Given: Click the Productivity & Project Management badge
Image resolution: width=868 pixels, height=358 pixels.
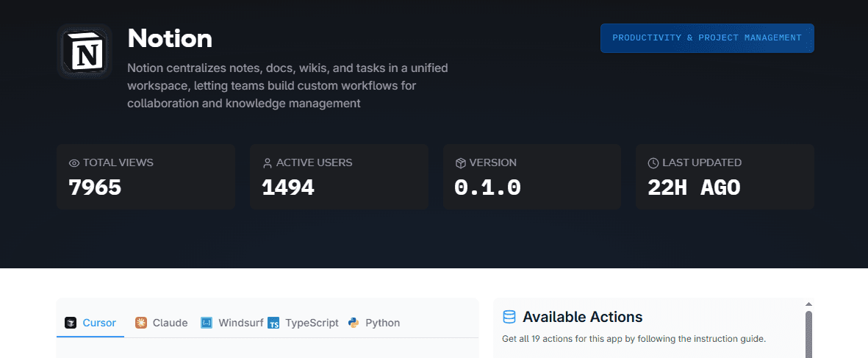Looking at the screenshot, I should click(x=707, y=38).
